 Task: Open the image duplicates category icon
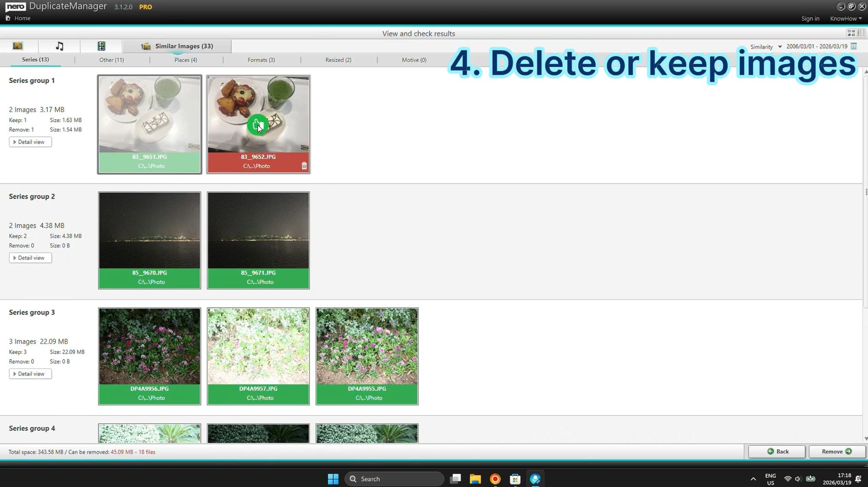18,46
